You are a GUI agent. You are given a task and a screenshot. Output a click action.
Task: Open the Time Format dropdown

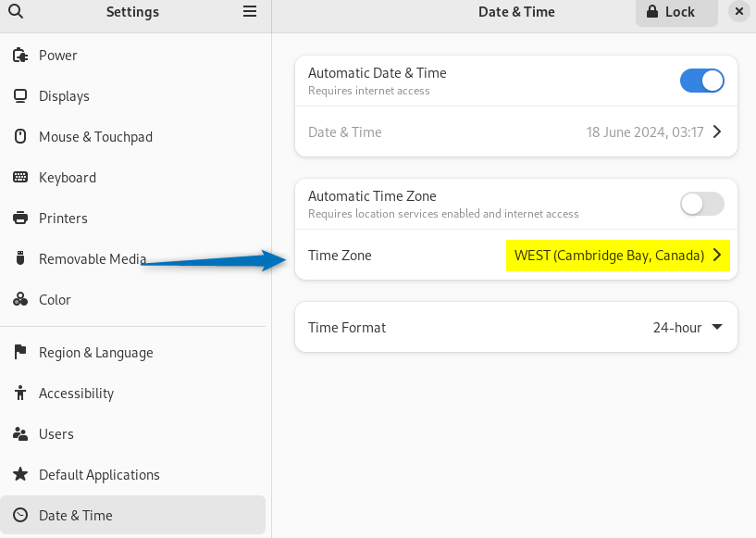tap(688, 327)
